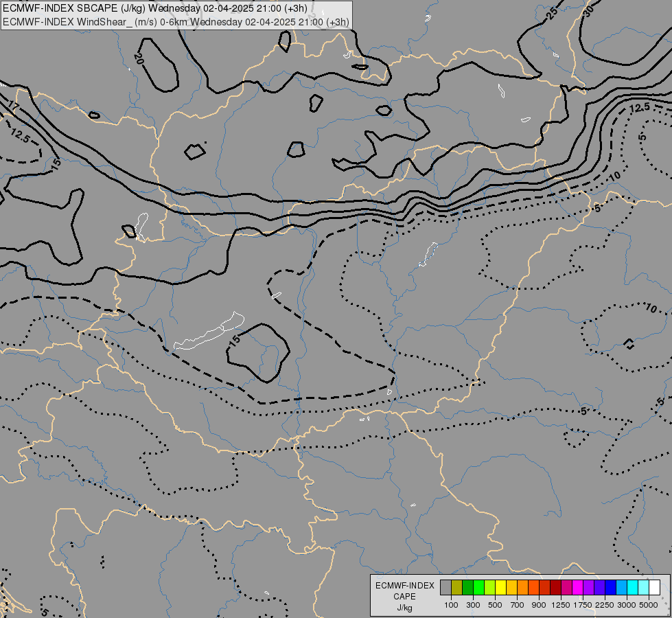Screen dimensions: 672x618
Task: Click legend value 900
Action: [539, 605]
